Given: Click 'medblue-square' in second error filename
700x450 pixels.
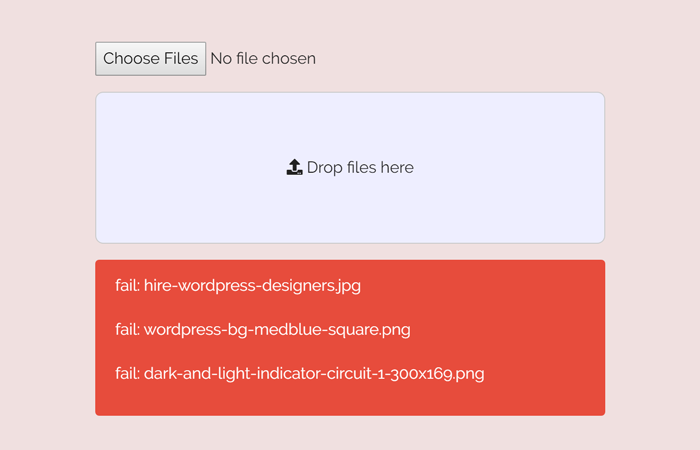Looking at the screenshot, I should 315,329.
